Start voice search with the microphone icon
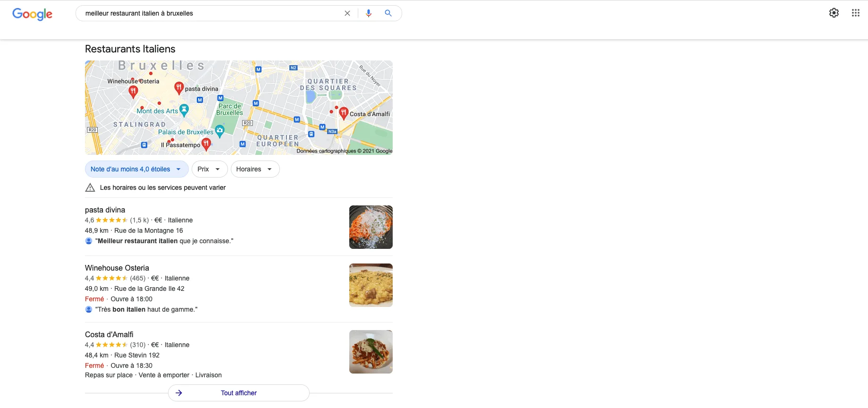 click(x=369, y=13)
